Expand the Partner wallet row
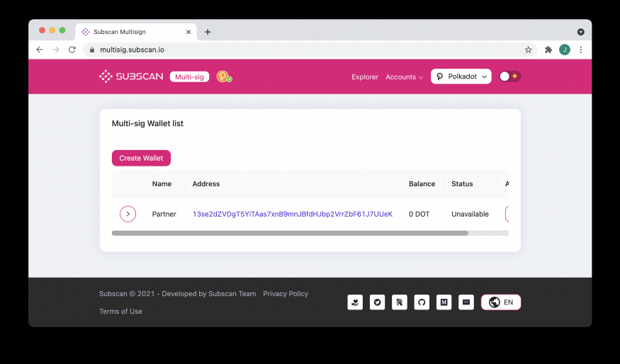 point(128,214)
